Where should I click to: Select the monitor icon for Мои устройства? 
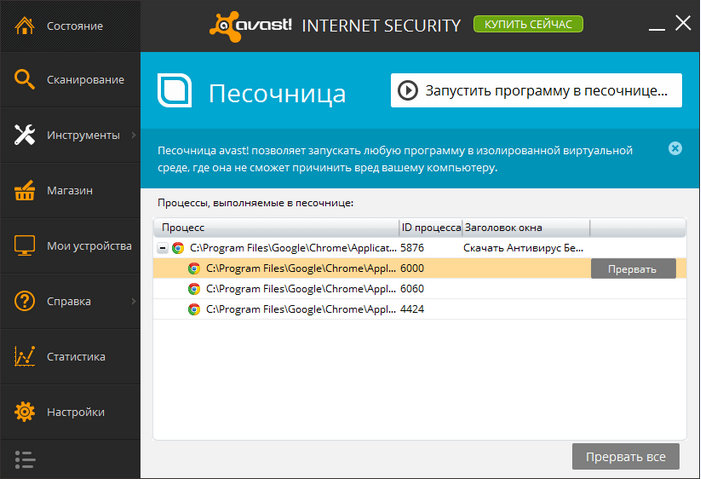pyautogui.click(x=24, y=246)
